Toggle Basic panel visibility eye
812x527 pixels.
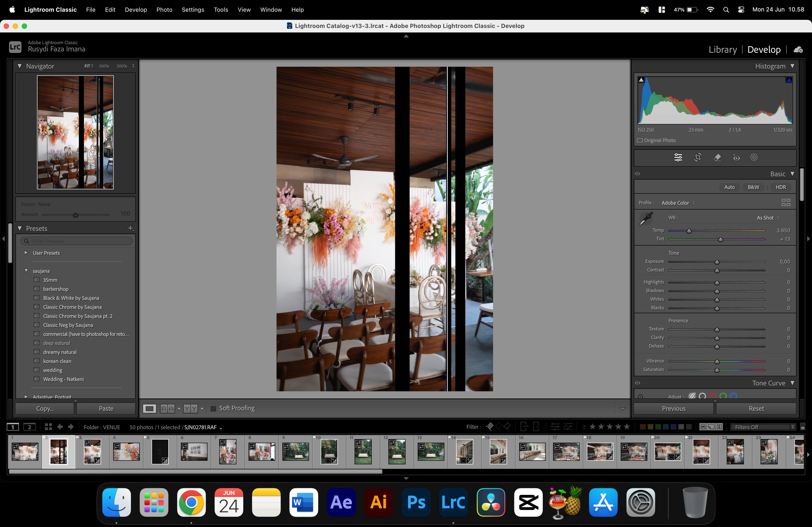tap(637, 174)
